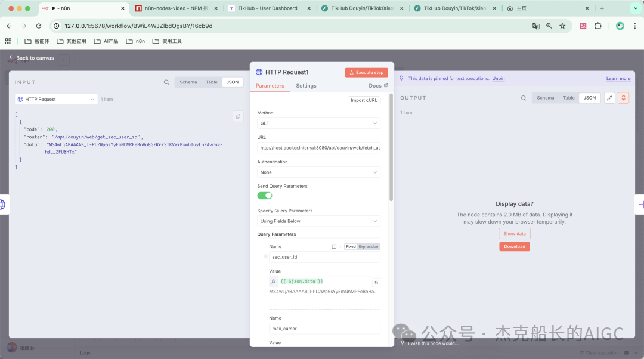
Task: Search output data with magnifier icon
Action: (524, 98)
